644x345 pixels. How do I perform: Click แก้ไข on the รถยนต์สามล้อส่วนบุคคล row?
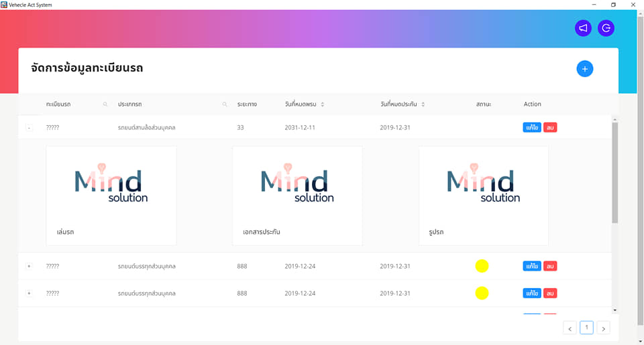coord(531,127)
